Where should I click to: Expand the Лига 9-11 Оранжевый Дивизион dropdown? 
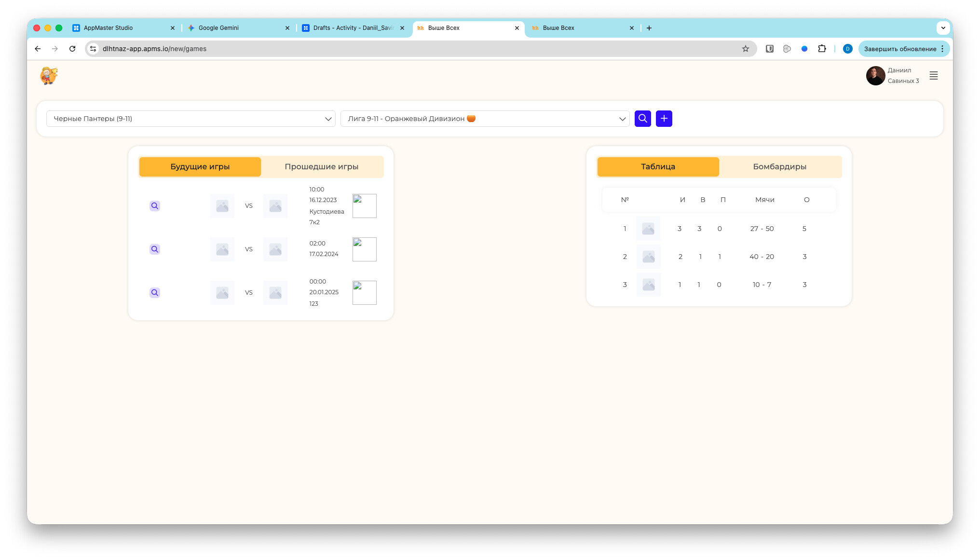point(485,119)
